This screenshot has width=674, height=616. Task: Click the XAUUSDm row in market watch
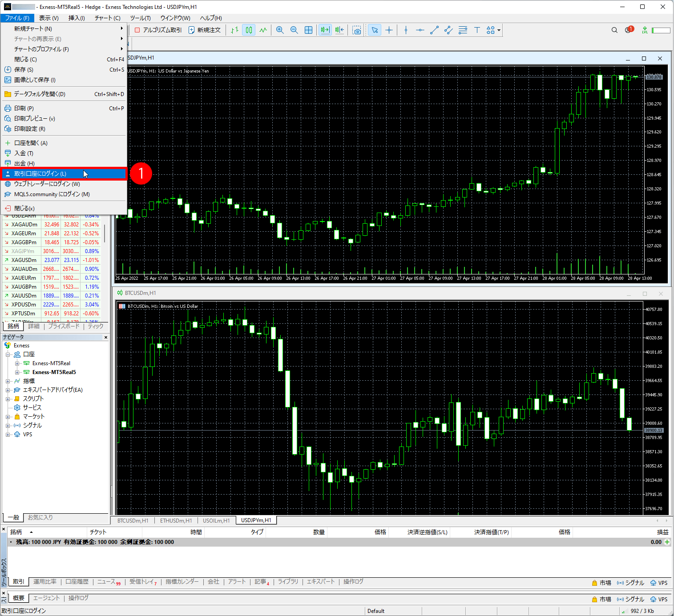coord(24,296)
